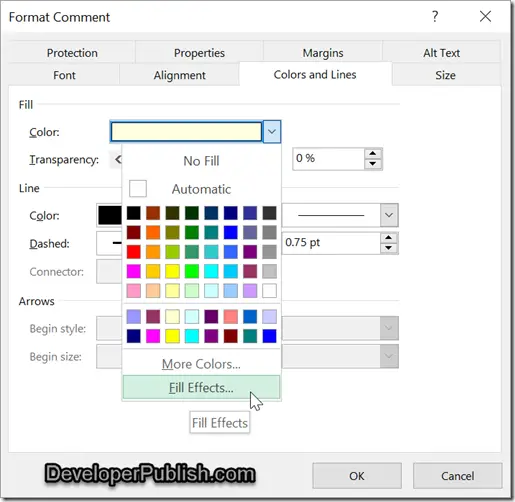Decrease line weight 0.75 pt stepper down
This screenshot has width=515, height=502.
pyautogui.click(x=388, y=248)
